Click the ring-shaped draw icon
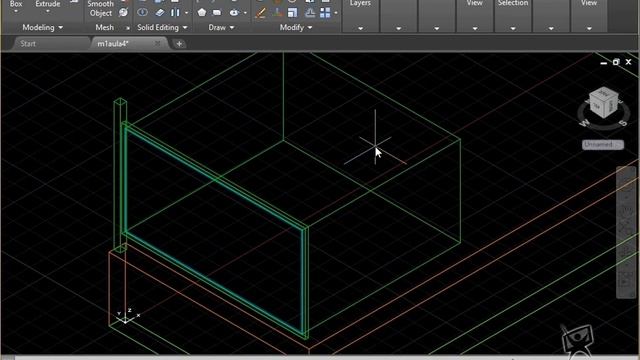 coord(234,13)
